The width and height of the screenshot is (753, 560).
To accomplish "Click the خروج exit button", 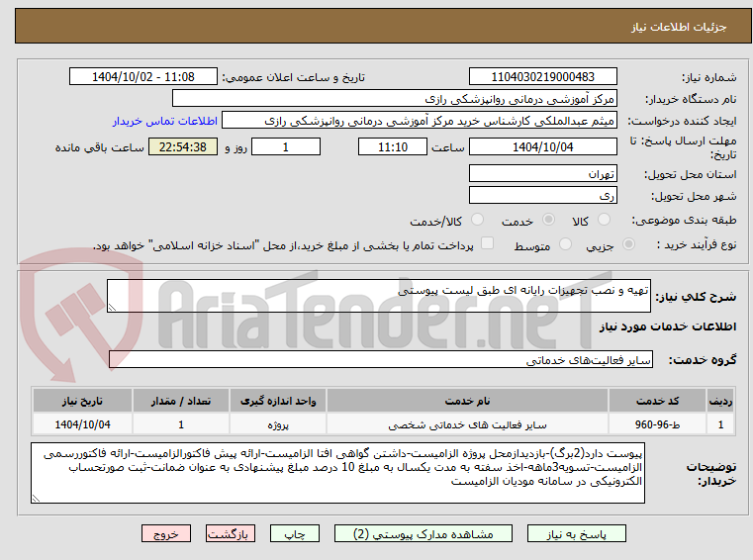I will [x=165, y=533].
